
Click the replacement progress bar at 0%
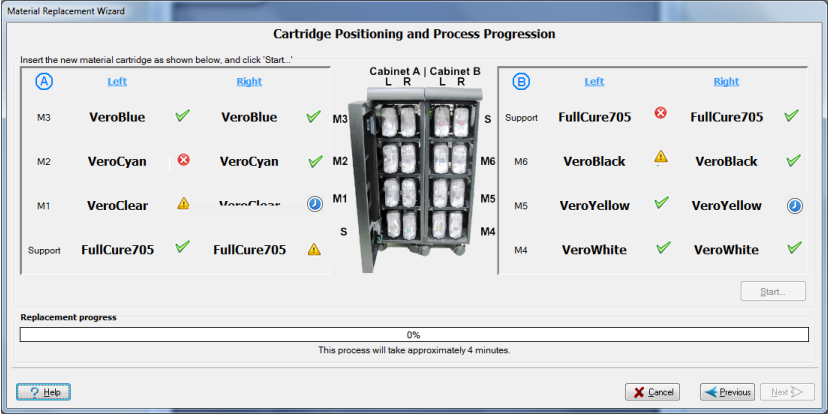(414, 335)
